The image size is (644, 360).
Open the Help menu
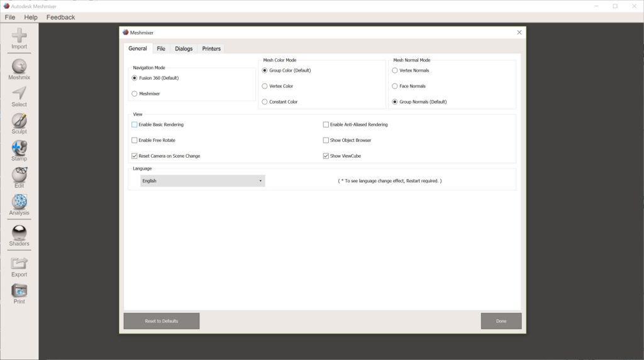point(31,17)
